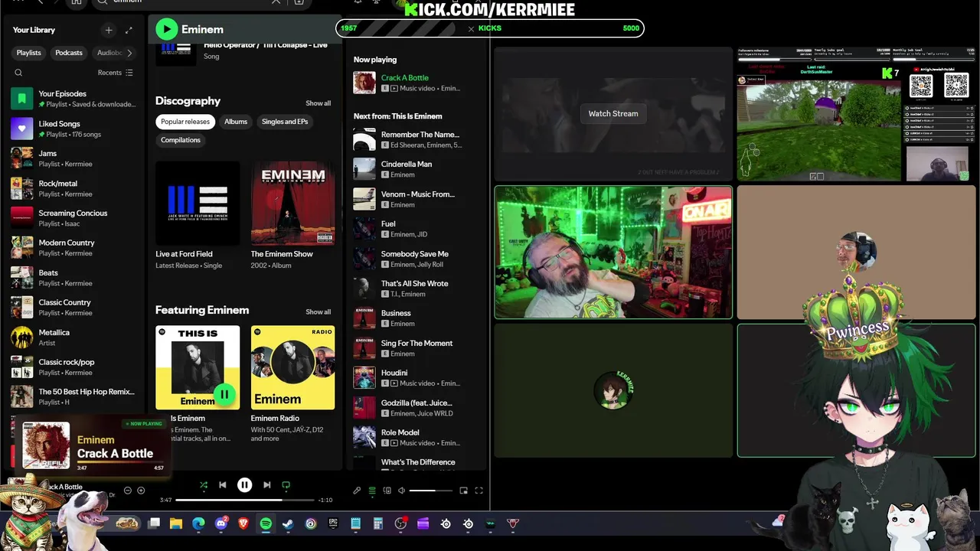Seek within the song progress bar

245,500
